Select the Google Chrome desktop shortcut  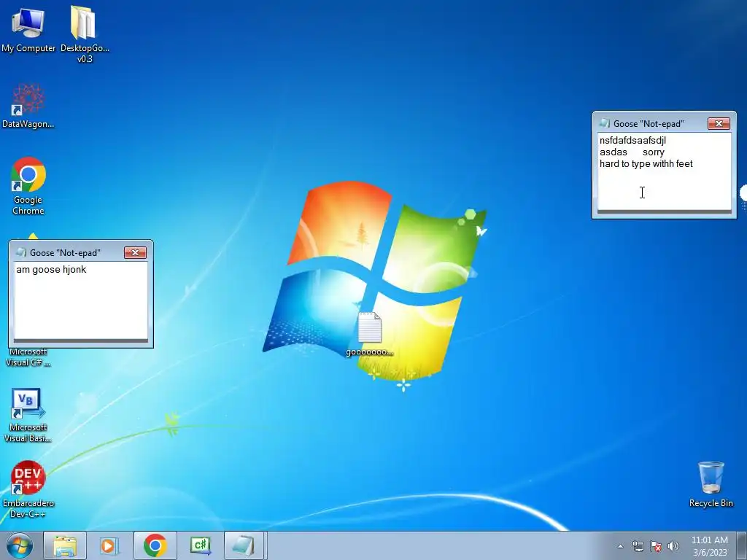28,186
